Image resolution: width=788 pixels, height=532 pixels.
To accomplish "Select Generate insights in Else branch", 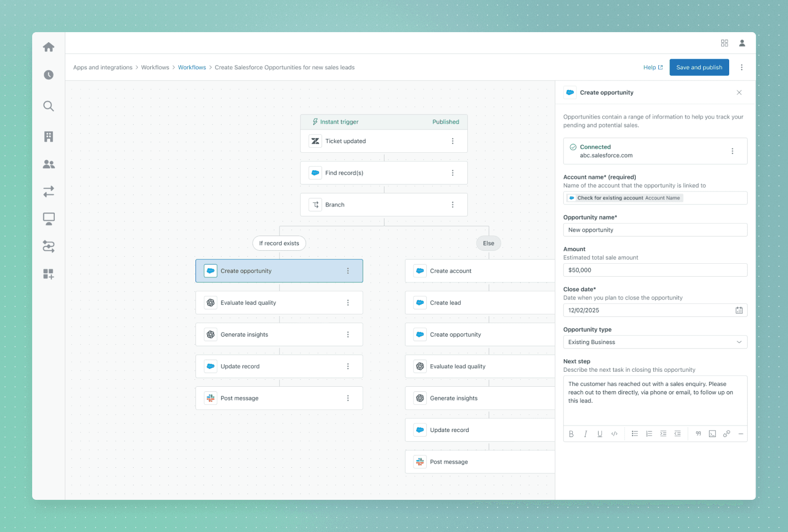I will pyautogui.click(x=480, y=398).
